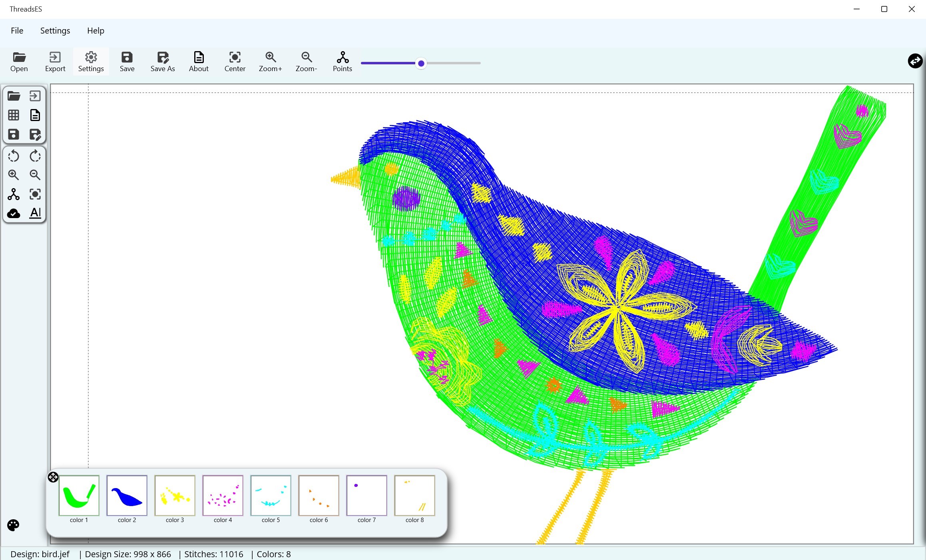Select the green color 1 thumbnail
Screen dimensions: 926x560
pos(79,495)
